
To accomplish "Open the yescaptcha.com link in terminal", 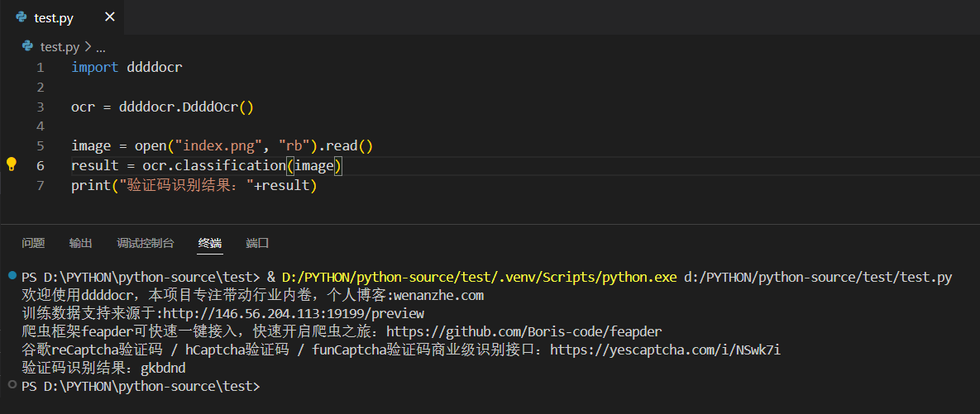I will click(665, 350).
